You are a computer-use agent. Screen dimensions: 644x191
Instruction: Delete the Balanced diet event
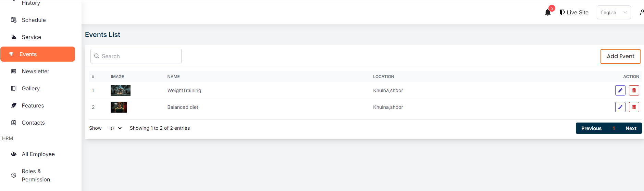pyautogui.click(x=634, y=107)
